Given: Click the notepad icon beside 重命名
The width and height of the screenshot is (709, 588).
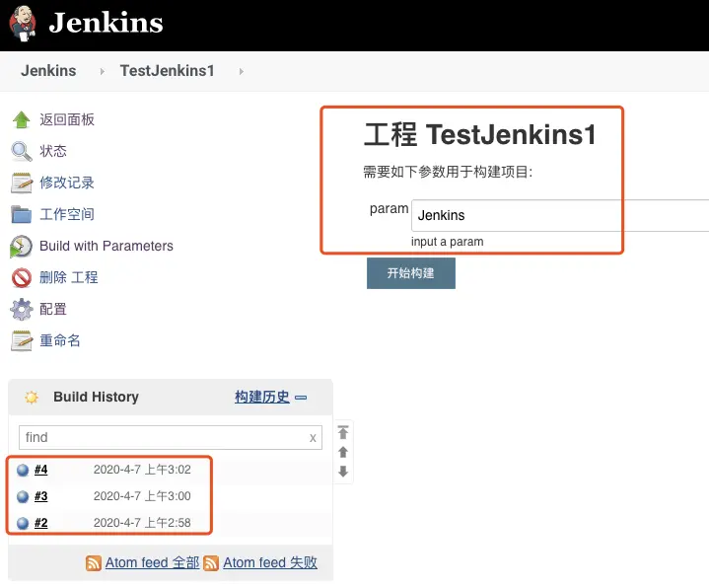Looking at the screenshot, I should [x=22, y=340].
